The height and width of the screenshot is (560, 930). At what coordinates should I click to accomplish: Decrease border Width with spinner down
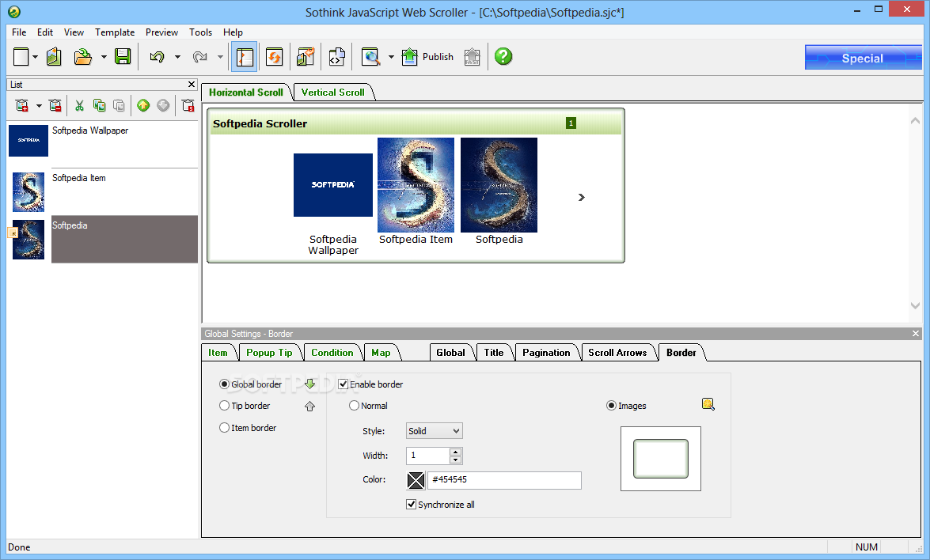click(x=456, y=460)
